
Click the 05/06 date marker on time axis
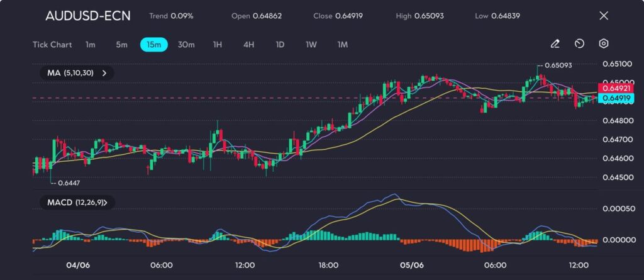point(412,265)
